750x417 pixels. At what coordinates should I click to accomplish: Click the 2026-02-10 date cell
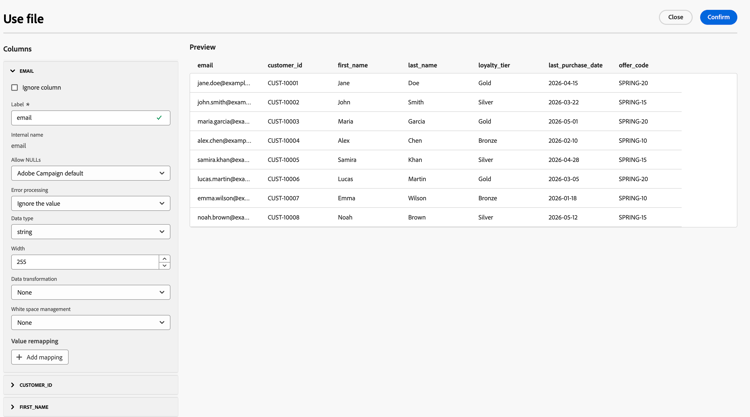click(563, 140)
